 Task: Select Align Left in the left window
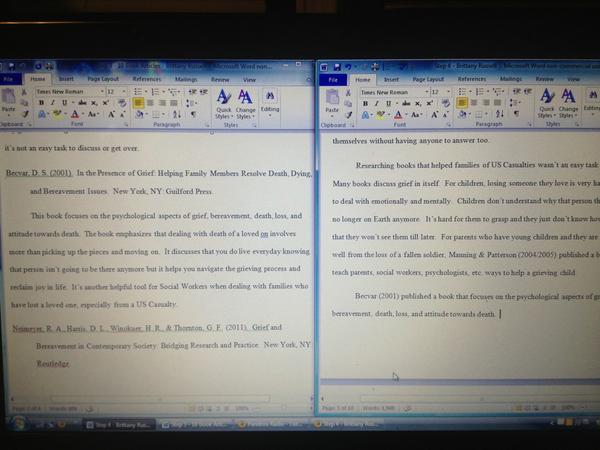tap(139, 103)
